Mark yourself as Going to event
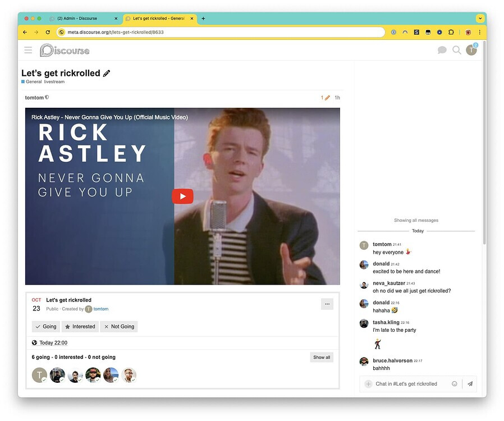This screenshot has height=421, width=504. click(45, 327)
